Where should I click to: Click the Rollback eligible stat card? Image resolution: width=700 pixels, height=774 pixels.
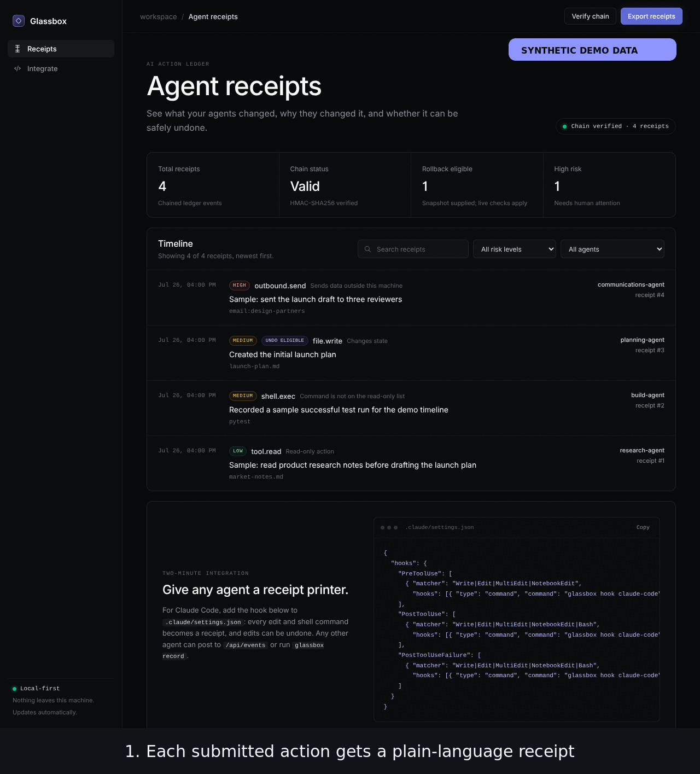click(x=477, y=185)
